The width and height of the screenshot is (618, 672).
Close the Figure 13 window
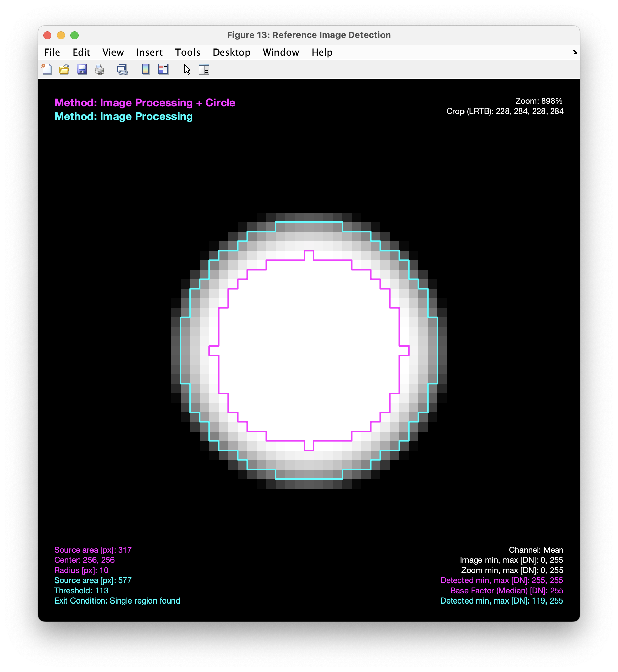click(47, 35)
